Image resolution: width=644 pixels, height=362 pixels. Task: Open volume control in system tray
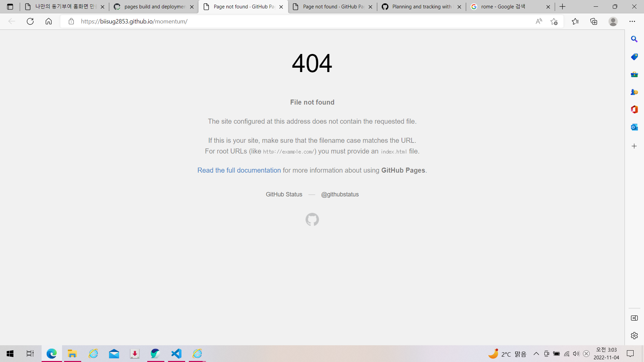[576, 354]
